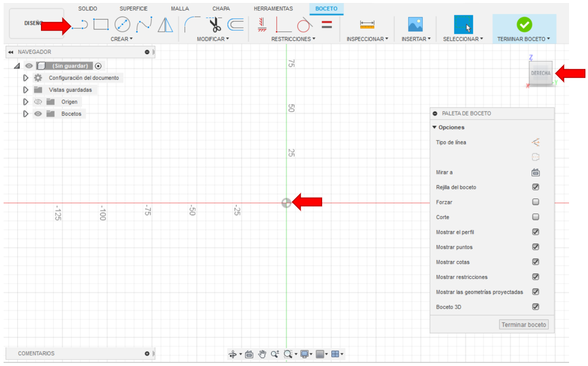Click the Measure ruler icon

pyautogui.click(x=367, y=25)
